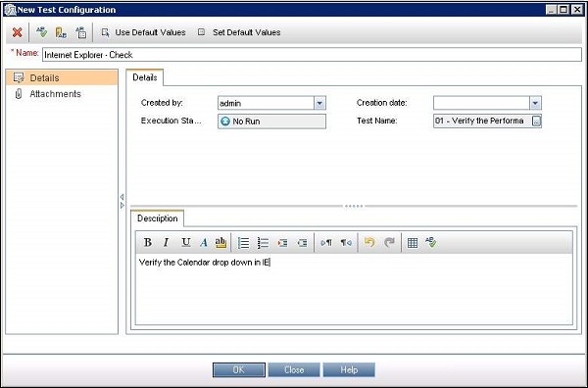Click the Test Name text field
The image size is (588, 388).
[482, 121]
